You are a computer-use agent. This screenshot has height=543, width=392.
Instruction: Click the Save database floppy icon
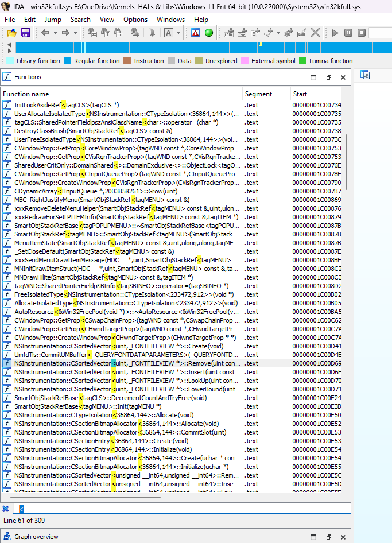(x=25, y=33)
